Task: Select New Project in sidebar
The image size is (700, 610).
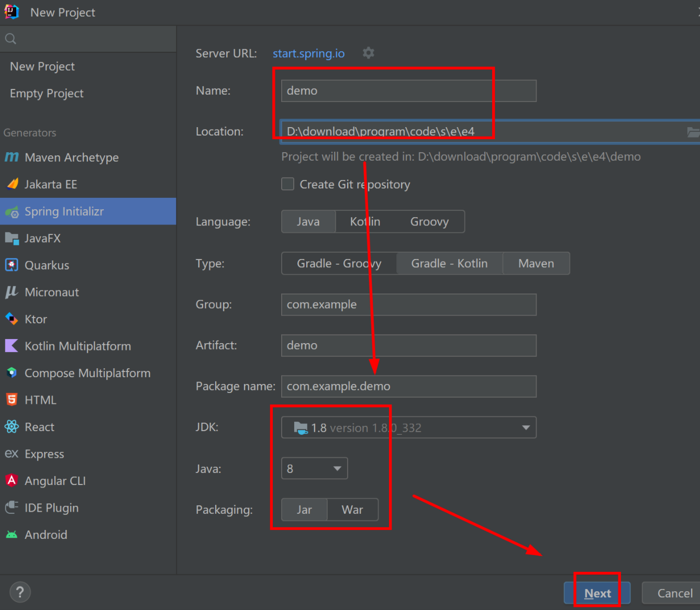Action: coord(88,66)
